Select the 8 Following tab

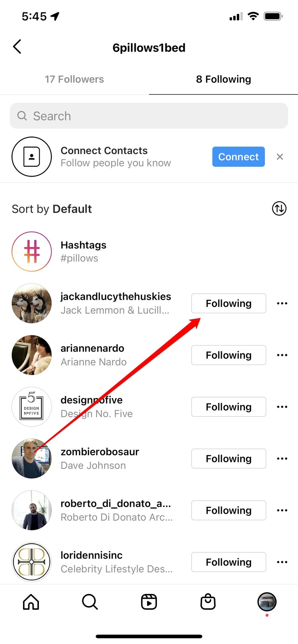click(223, 79)
